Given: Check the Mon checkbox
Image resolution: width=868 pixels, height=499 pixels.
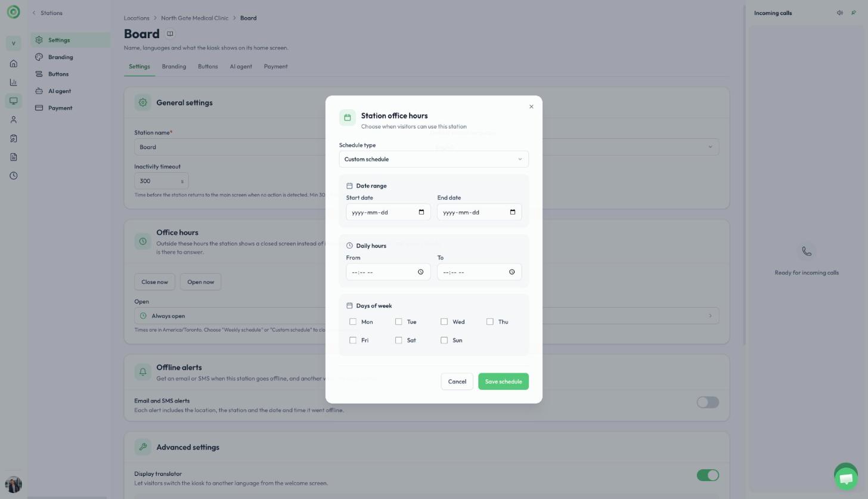Looking at the screenshot, I should [x=353, y=322].
